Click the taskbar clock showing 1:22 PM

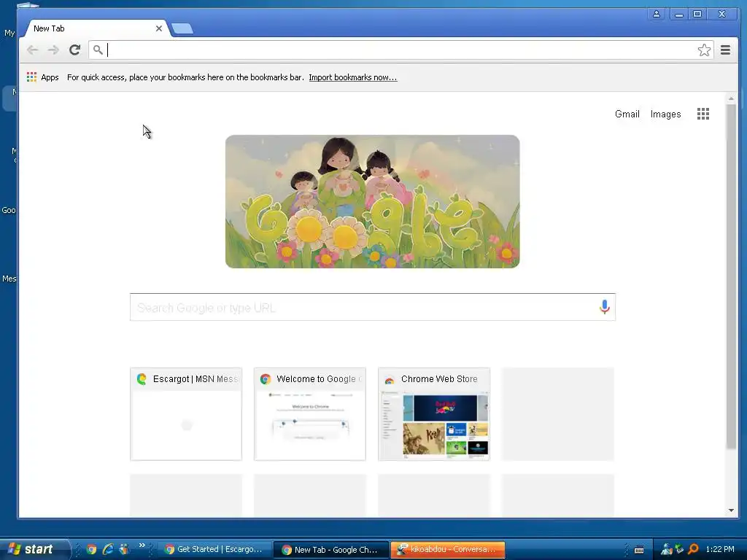pos(720,549)
